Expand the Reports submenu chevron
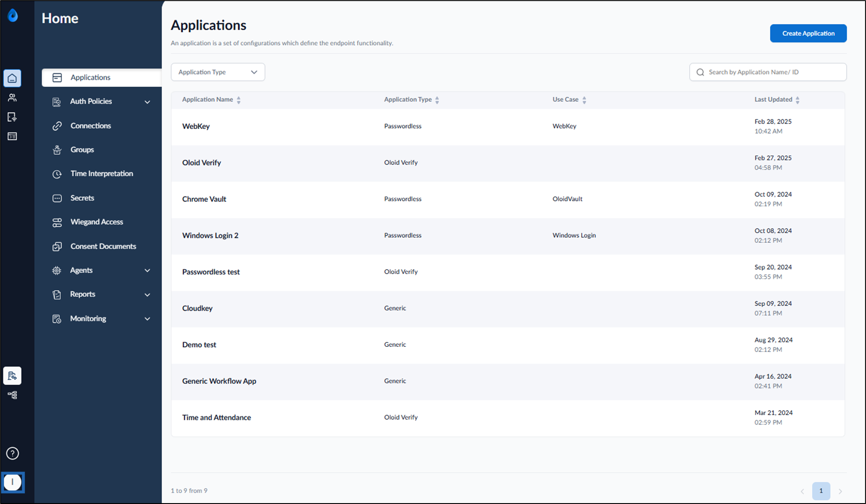The width and height of the screenshot is (866, 504). click(x=147, y=295)
